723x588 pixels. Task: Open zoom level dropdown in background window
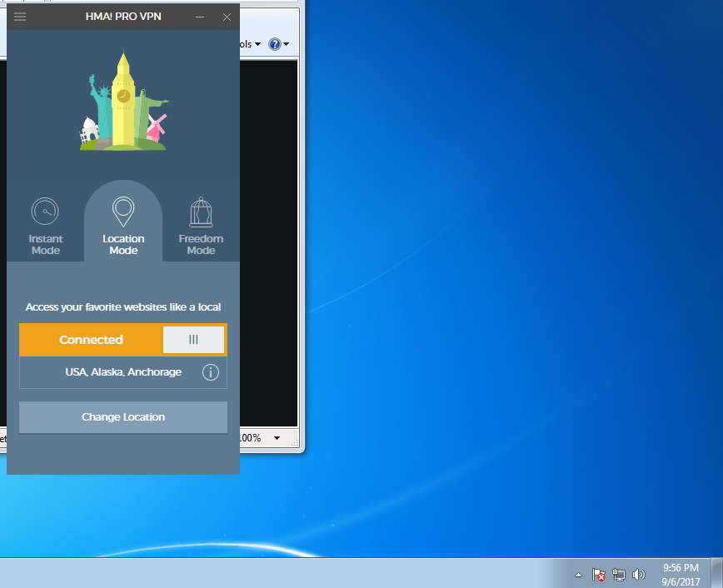point(277,437)
